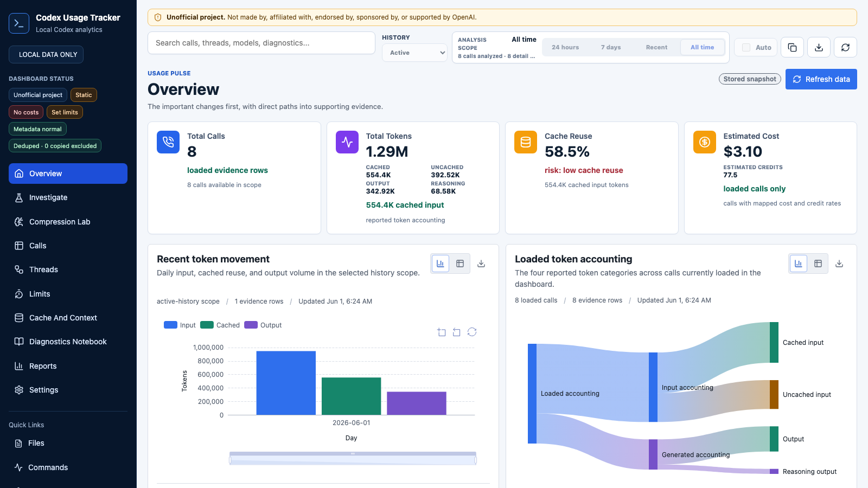The width and height of the screenshot is (868, 488).
Task: Toggle the Auto refresh checkbox
Action: 746,47
